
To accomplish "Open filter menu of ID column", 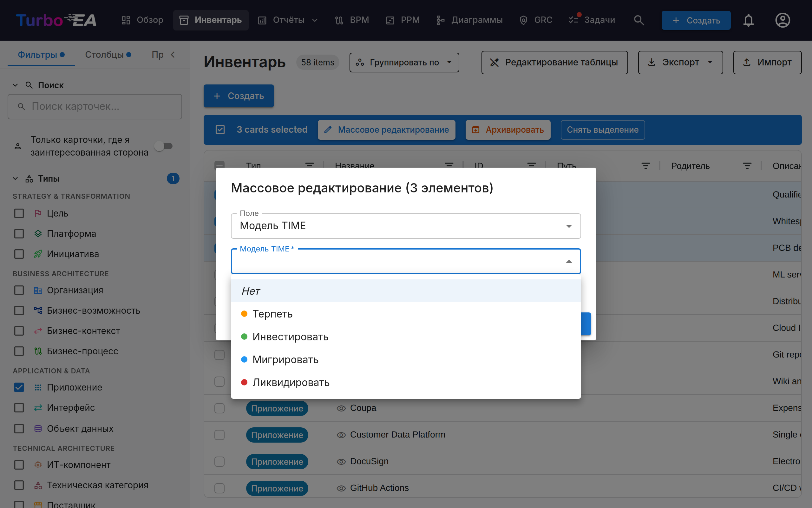I will tap(532, 165).
